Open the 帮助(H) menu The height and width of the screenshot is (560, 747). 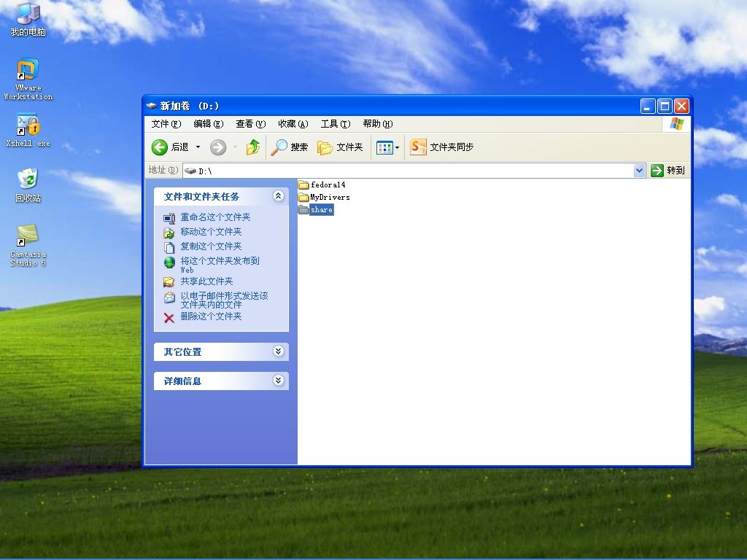[378, 124]
